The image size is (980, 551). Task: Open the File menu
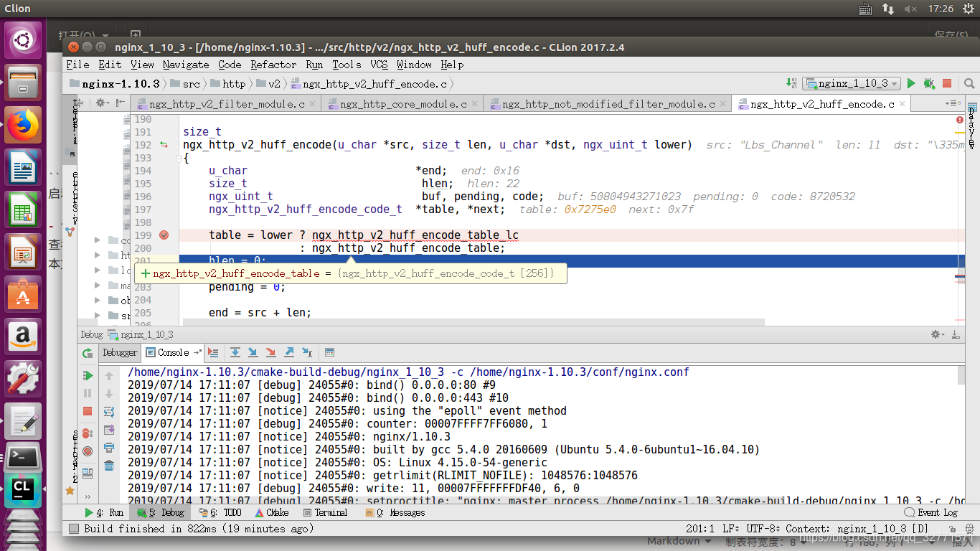click(77, 65)
